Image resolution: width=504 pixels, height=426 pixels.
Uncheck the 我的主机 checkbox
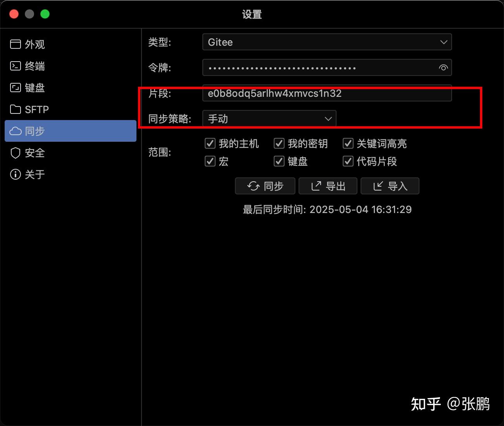[x=210, y=143]
